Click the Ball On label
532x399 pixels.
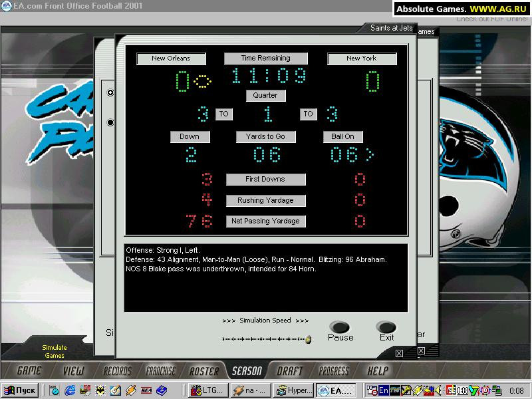tap(342, 137)
